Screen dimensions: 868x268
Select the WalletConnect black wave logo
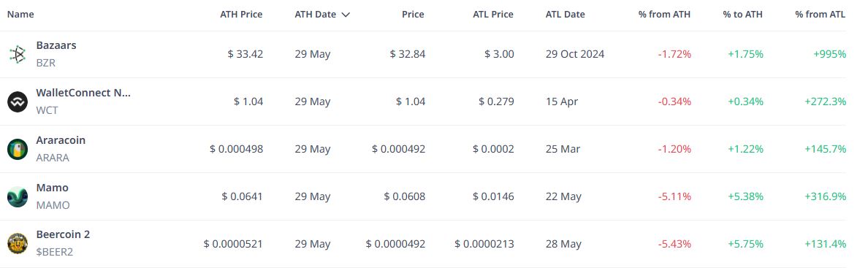[x=18, y=102]
